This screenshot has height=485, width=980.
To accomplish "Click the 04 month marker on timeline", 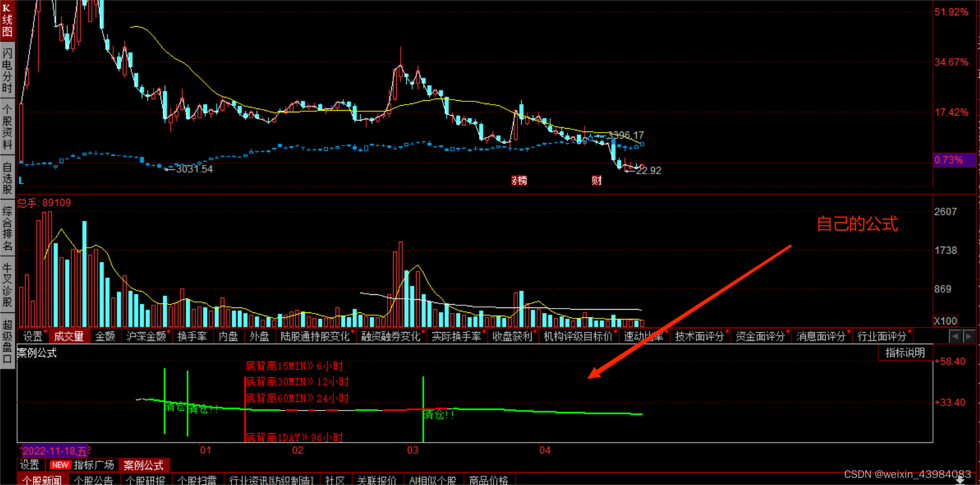I will tap(545, 450).
